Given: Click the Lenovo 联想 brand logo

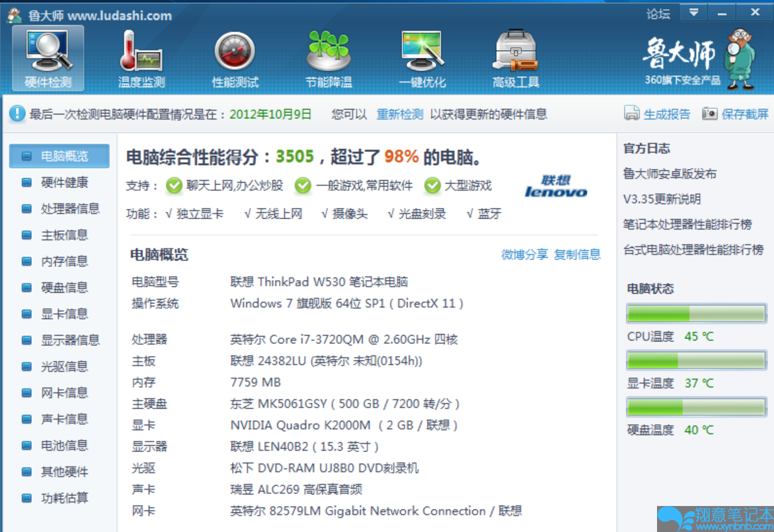Looking at the screenshot, I should pyautogui.click(x=556, y=186).
